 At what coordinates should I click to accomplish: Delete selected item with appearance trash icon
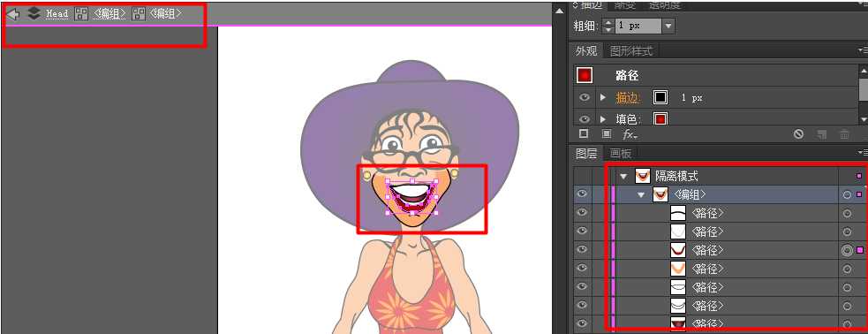844,134
